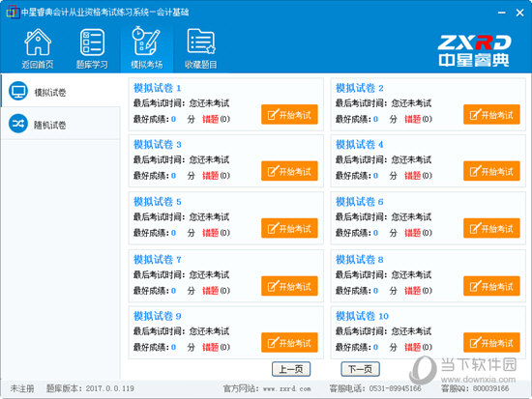
Task: Select the 模拟考场 mock exam icon
Action: click(x=146, y=42)
